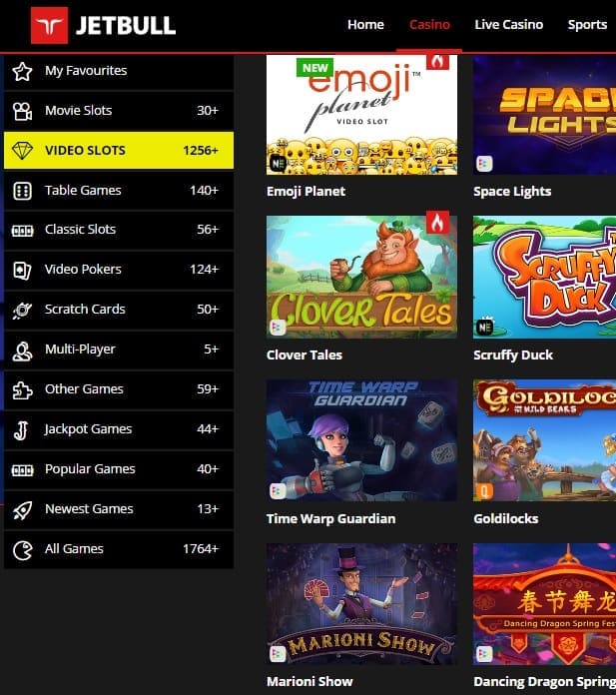Click the Video Slots diamond icon
Image resolution: width=616 pixels, height=695 pixels.
coord(22,150)
